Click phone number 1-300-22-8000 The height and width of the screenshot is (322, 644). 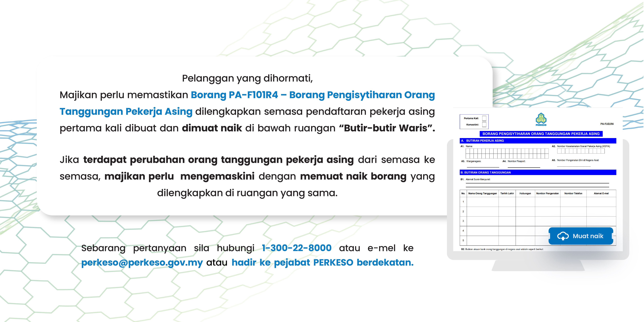297,248
